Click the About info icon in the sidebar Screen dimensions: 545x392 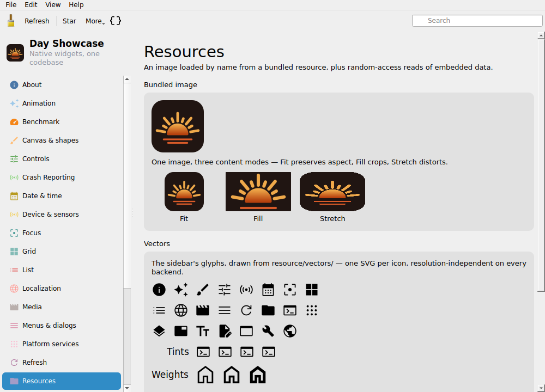click(14, 85)
